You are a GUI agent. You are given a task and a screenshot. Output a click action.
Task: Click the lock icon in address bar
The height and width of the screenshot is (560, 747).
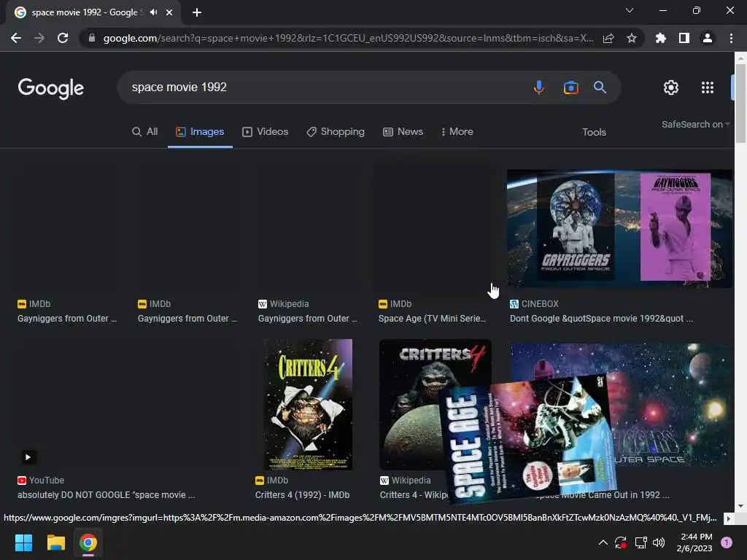[92, 38]
